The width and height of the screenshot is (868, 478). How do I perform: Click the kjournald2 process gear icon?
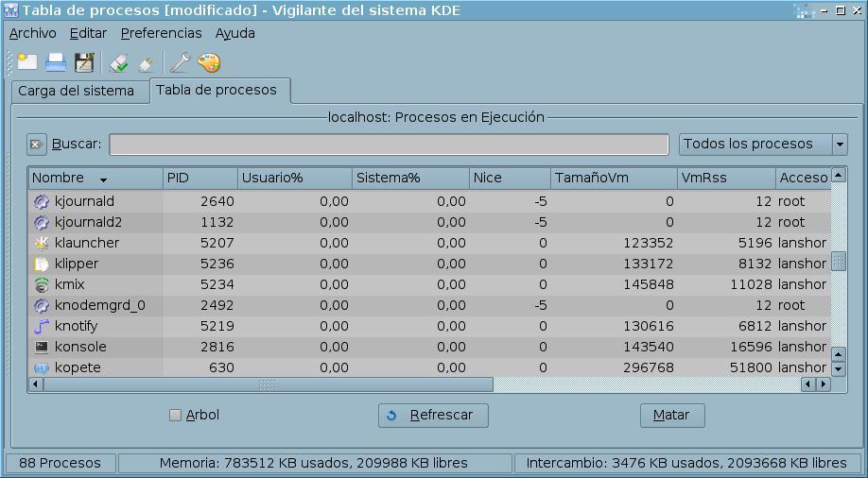click(42, 222)
